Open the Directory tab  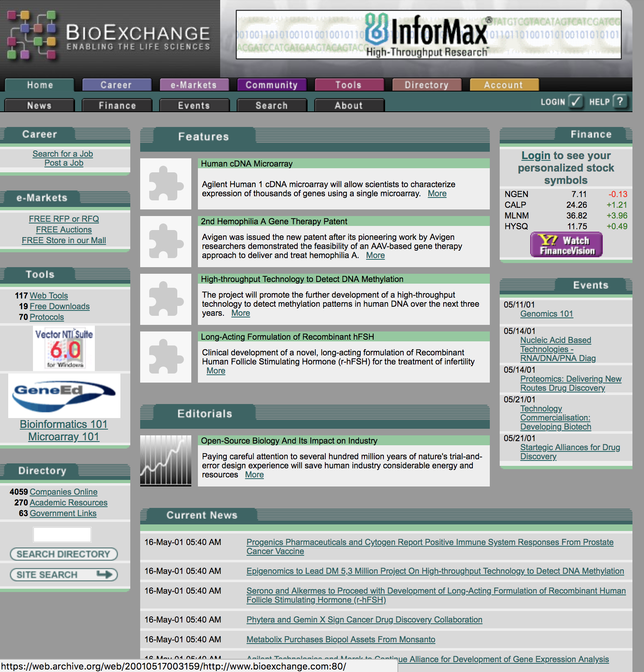coord(427,85)
